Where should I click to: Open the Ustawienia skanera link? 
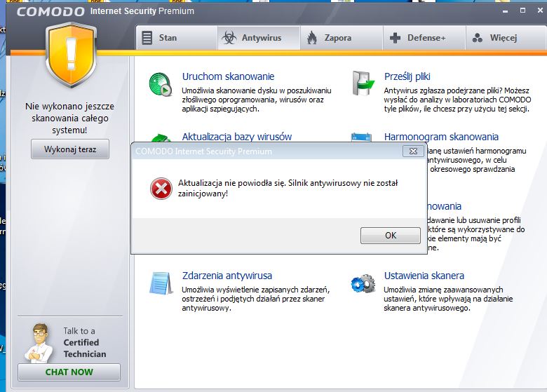pos(424,276)
